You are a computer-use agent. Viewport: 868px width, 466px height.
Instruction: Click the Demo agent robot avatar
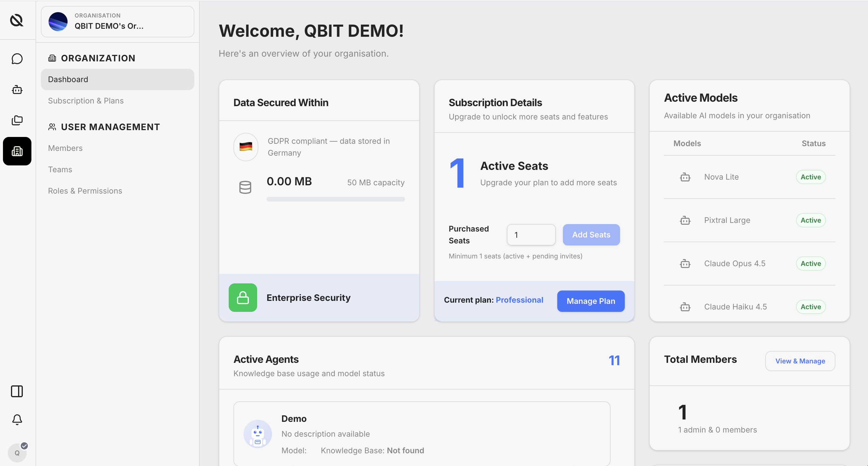pos(258,434)
